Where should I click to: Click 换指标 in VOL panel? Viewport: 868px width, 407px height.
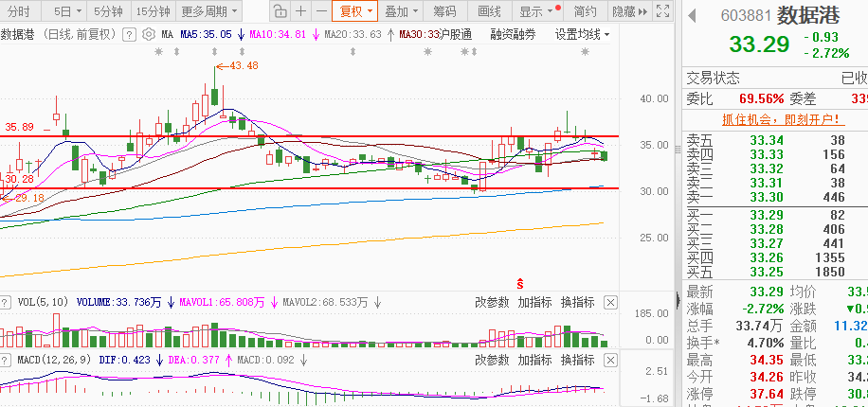coord(577,303)
